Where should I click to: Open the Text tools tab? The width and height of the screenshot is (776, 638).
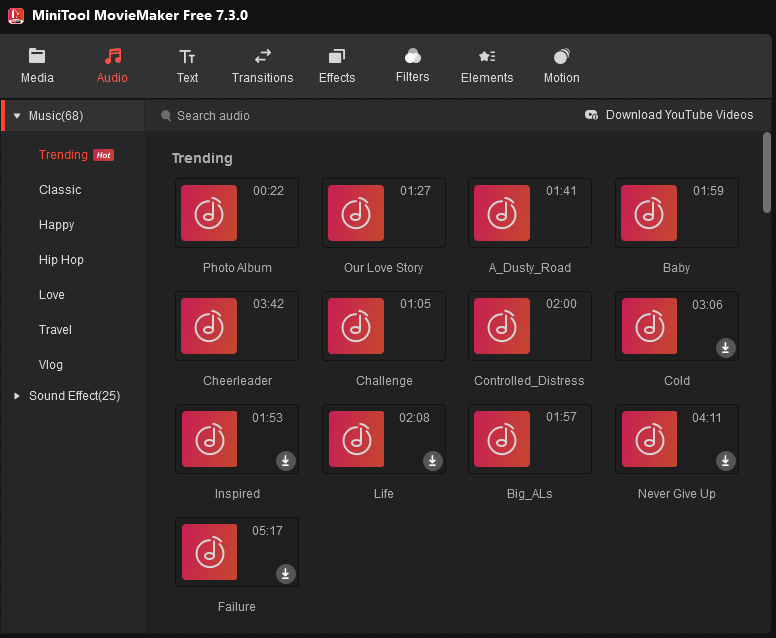pos(187,66)
